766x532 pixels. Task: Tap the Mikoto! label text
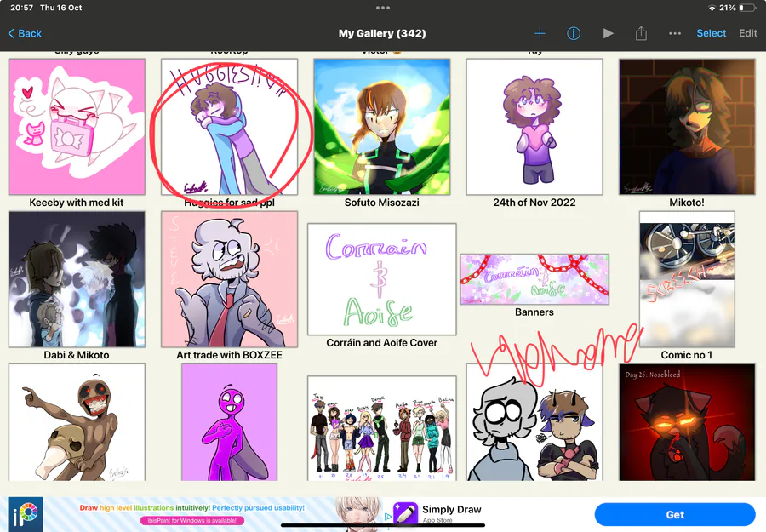(x=687, y=203)
